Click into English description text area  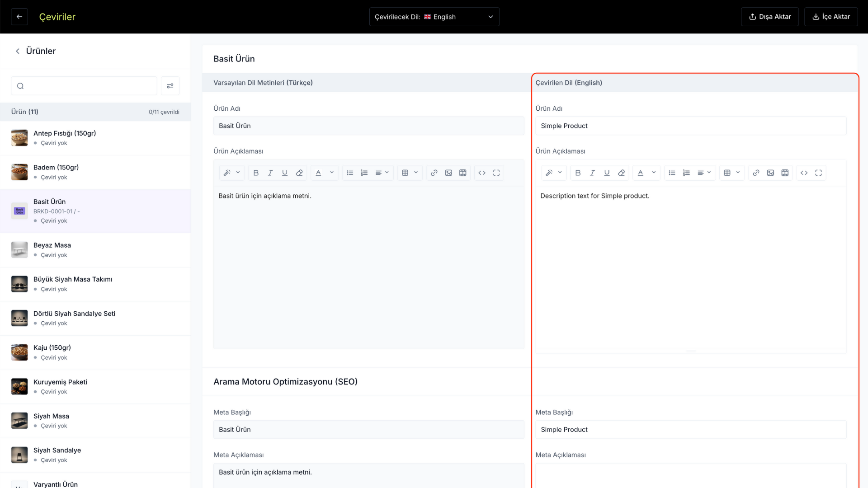691,267
